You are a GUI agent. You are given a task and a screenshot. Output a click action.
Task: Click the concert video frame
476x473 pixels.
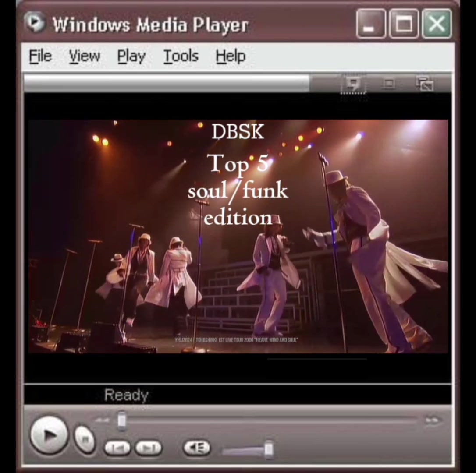[238, 236]
